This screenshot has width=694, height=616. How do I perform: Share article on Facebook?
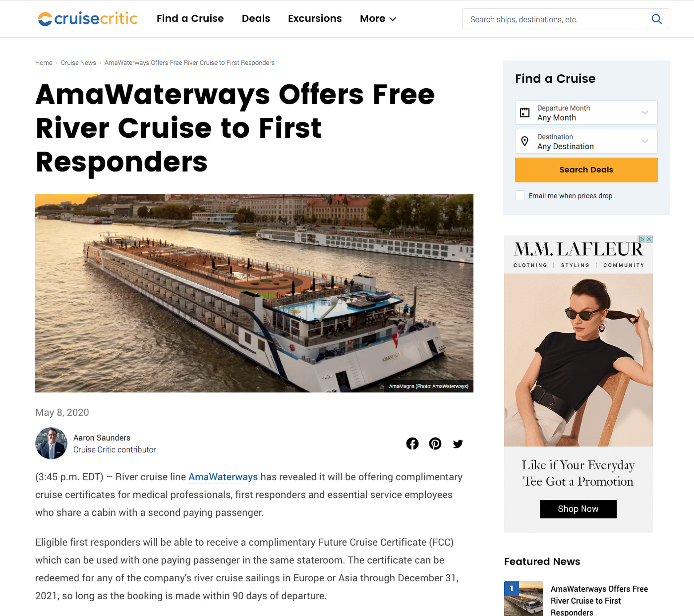tap(412, 443)
